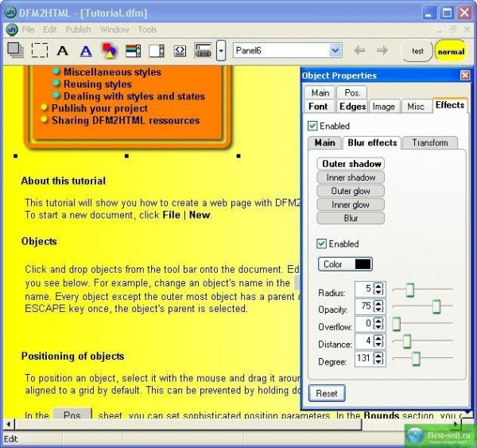The width and height of the screenshot is (477, 448).
Task: Select the underlined blue link text tool
Action: tap(86, 51)
